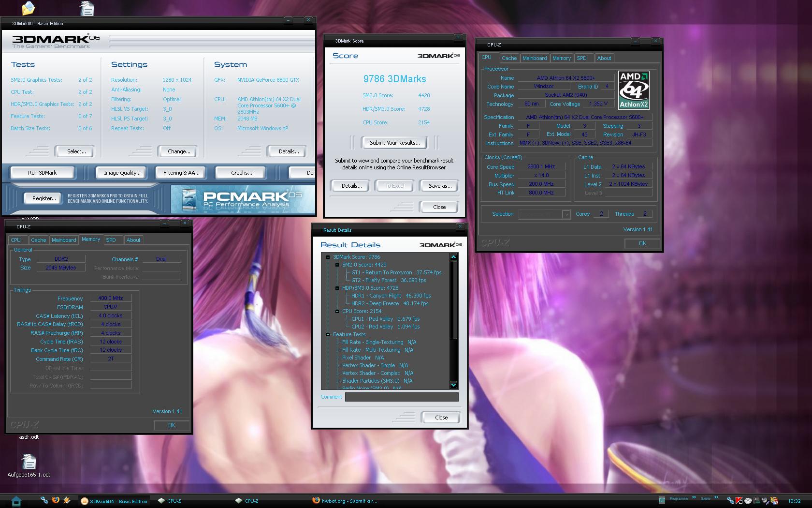Viewport: 812px width, 508px height.
Task: Select Fill Rate - Single-Texturing row
Action: (378, 342)
